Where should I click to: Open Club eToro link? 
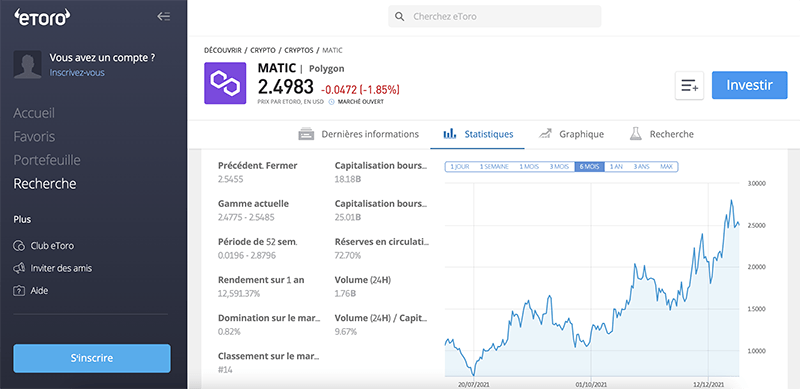52,246
